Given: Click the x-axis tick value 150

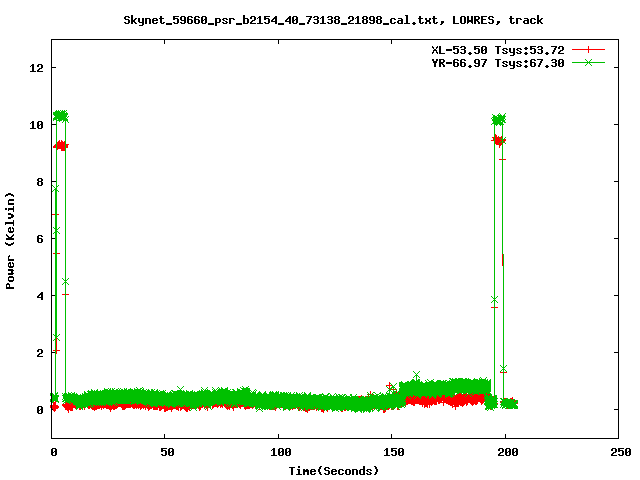Looking at the screenshot, I should [393, 452].
